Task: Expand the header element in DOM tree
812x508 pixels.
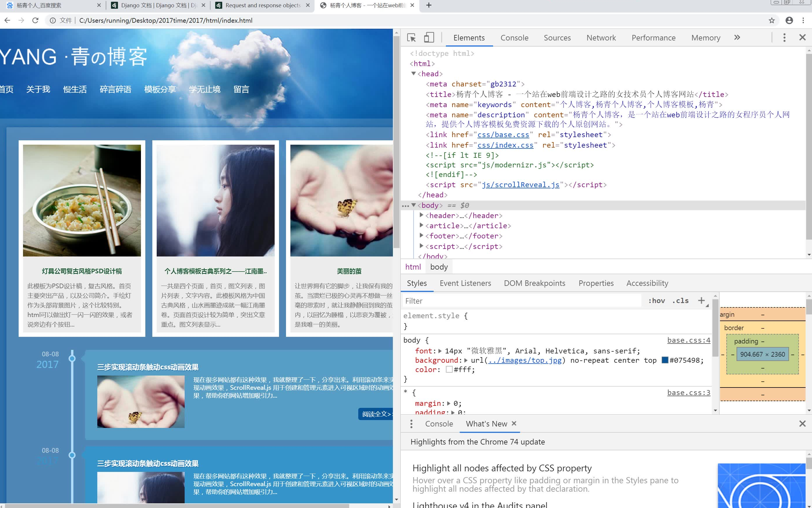Action: 421,215
